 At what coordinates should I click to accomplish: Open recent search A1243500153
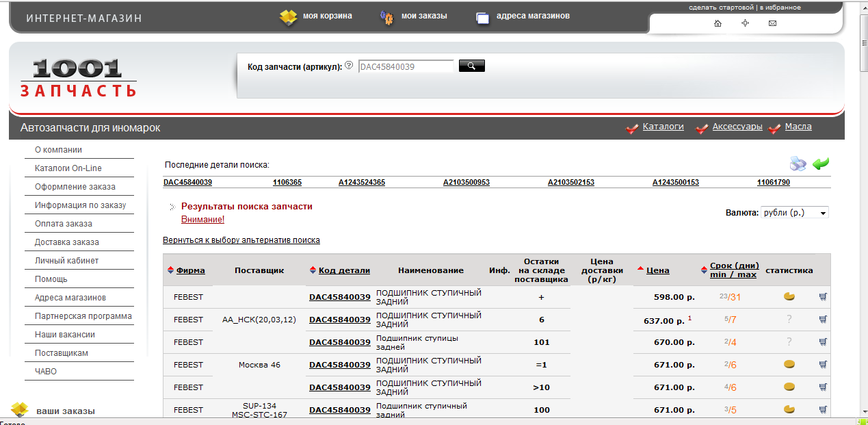[x=676, y=183]
